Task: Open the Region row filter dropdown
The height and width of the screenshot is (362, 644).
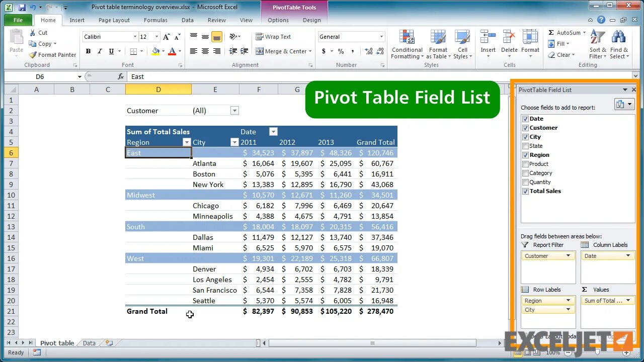Action: coord(187,142)
